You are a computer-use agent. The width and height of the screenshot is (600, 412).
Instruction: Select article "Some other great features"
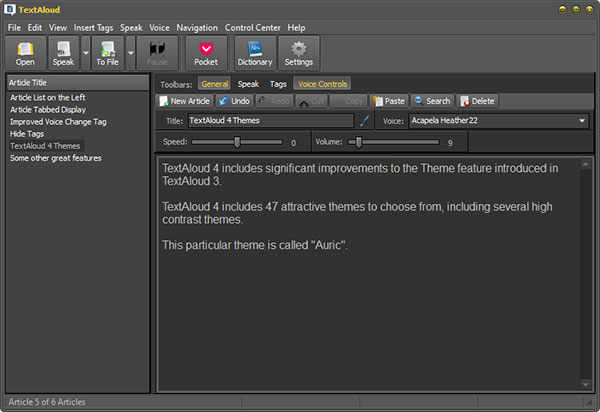click(x=56, y=158)
